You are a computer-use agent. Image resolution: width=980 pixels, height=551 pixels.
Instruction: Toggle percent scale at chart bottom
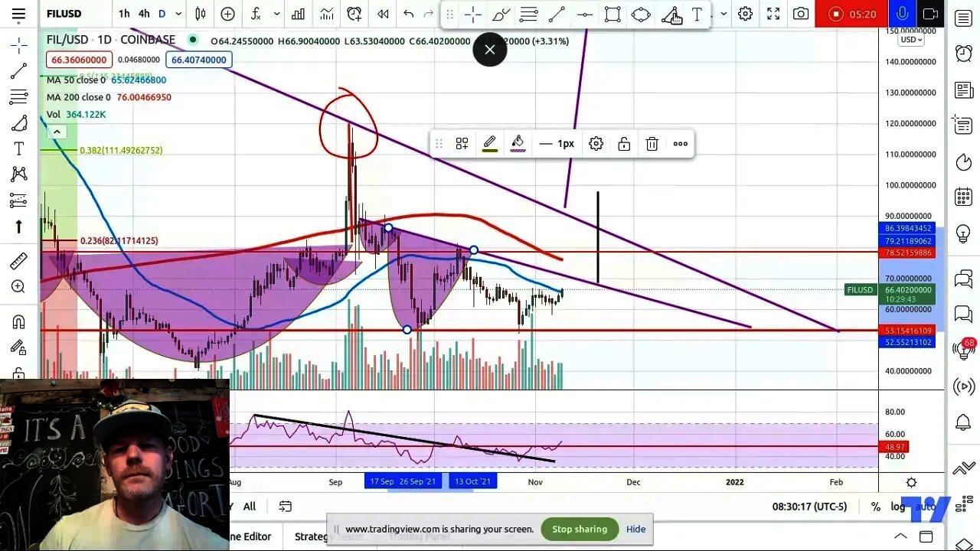pos(875,506)
